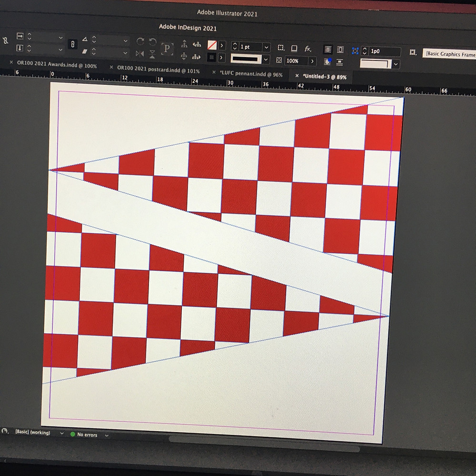This screenshot has height=476, width=476.
Task: Open the [Basic] (working) preflight profile menu
Action: (40, 433)
